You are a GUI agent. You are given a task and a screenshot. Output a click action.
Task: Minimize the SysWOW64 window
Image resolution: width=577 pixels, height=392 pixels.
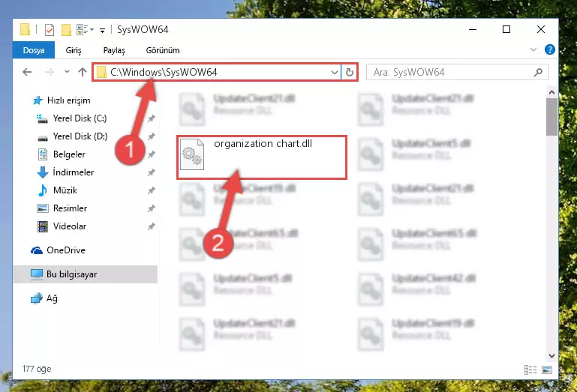coord(473,29)
